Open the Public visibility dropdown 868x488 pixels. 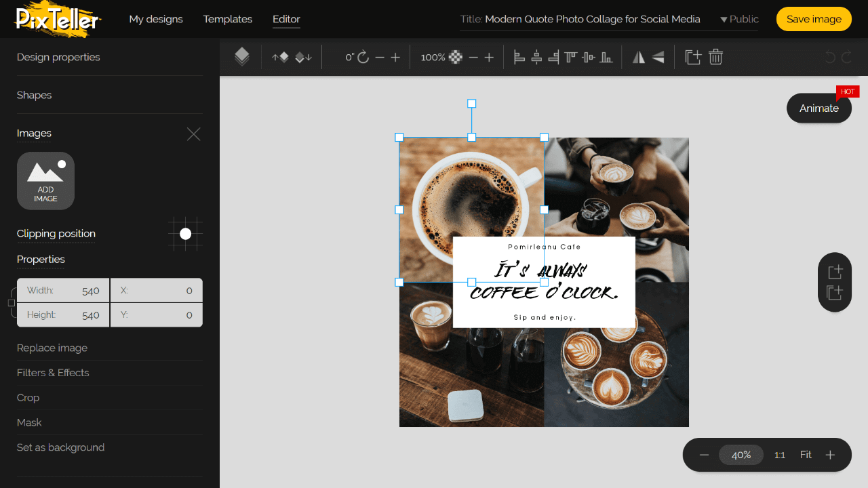(739, 19)
